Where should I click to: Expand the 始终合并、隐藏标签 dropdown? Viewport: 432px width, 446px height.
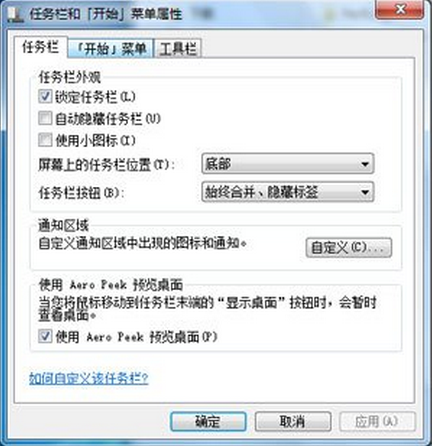click(288, 192)
